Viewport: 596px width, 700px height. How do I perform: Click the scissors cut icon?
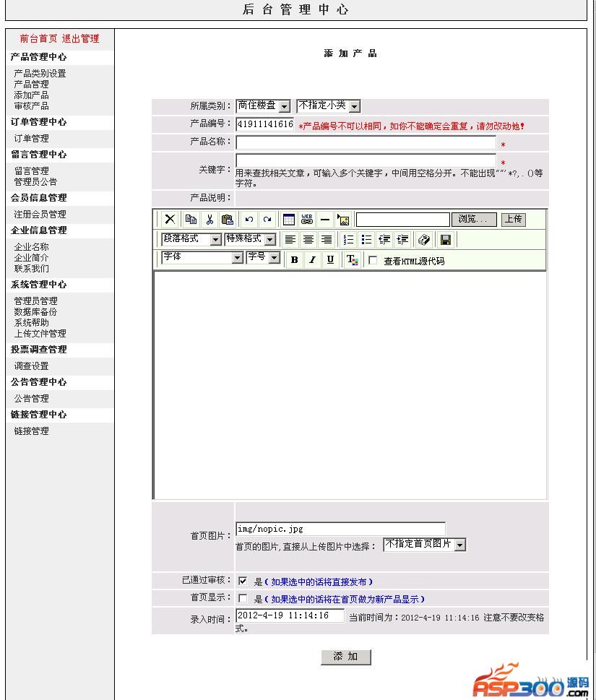[210, 219]
